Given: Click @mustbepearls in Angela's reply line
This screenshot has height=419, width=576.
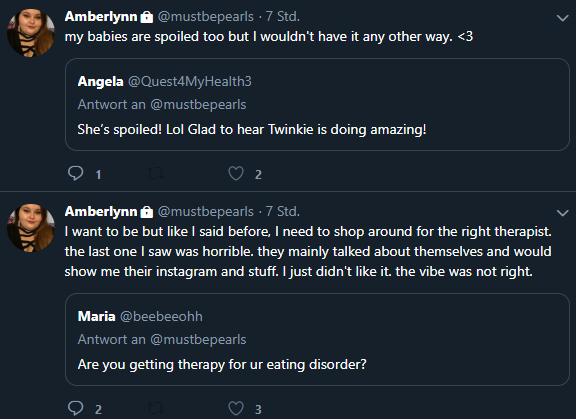Looking at the screenshot, I should 198,105.
